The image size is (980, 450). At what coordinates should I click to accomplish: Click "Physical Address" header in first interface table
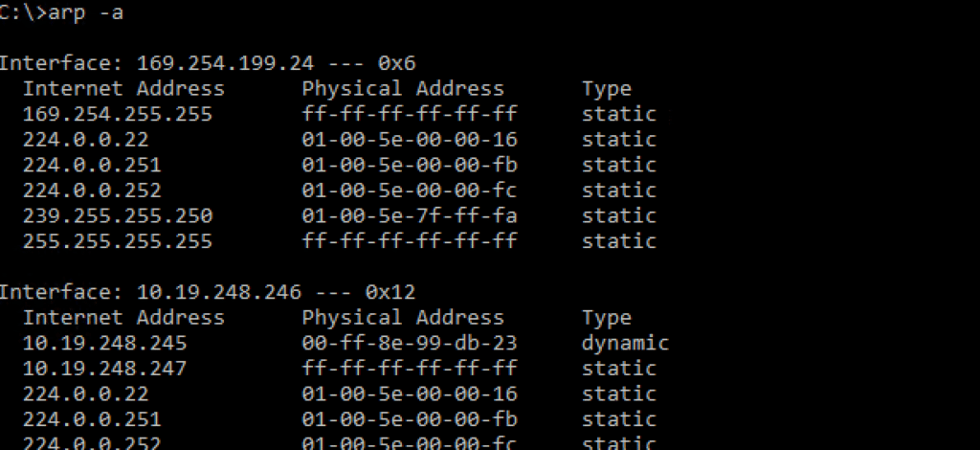(x=403, y=89)
